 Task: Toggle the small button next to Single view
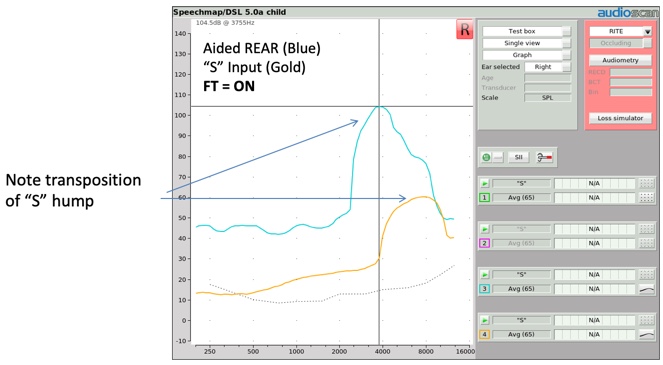tap(567, 43)
